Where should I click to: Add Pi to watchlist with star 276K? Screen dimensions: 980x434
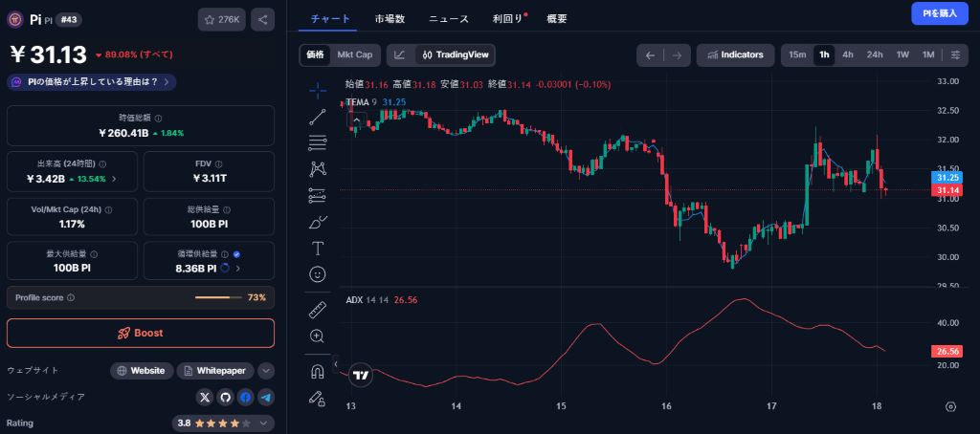222,19
